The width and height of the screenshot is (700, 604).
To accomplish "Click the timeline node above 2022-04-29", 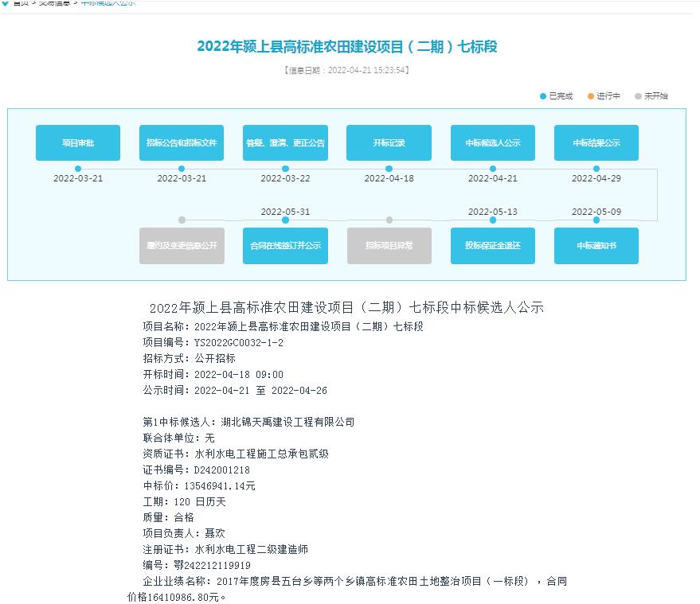I will click(x=596, y=169).
